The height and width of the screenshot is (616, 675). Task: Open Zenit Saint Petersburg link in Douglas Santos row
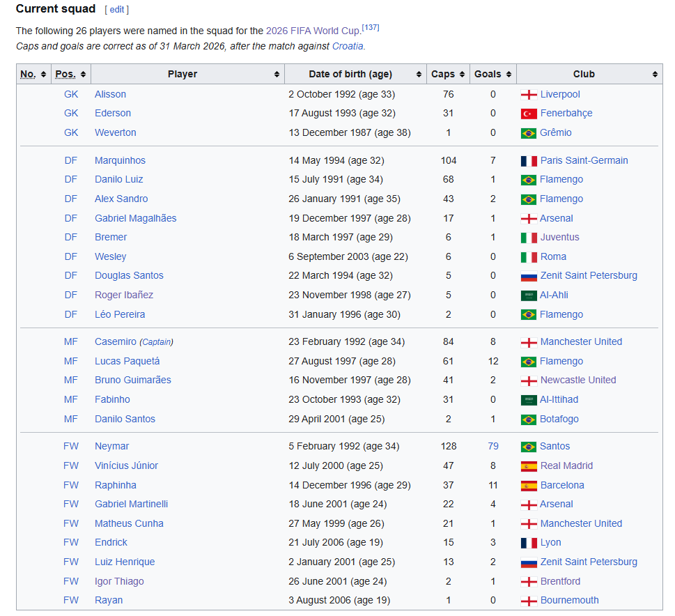click(x=589, y=276)
